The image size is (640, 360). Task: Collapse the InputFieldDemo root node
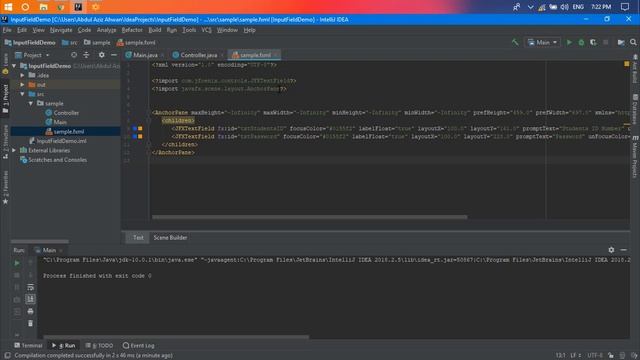coord(14,66)
